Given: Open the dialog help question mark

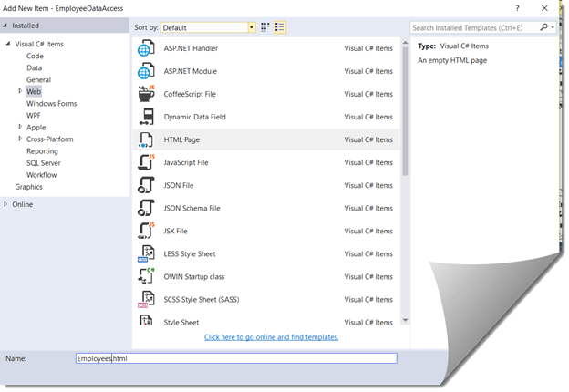Looking at the screenshot, I should point(517,8).
